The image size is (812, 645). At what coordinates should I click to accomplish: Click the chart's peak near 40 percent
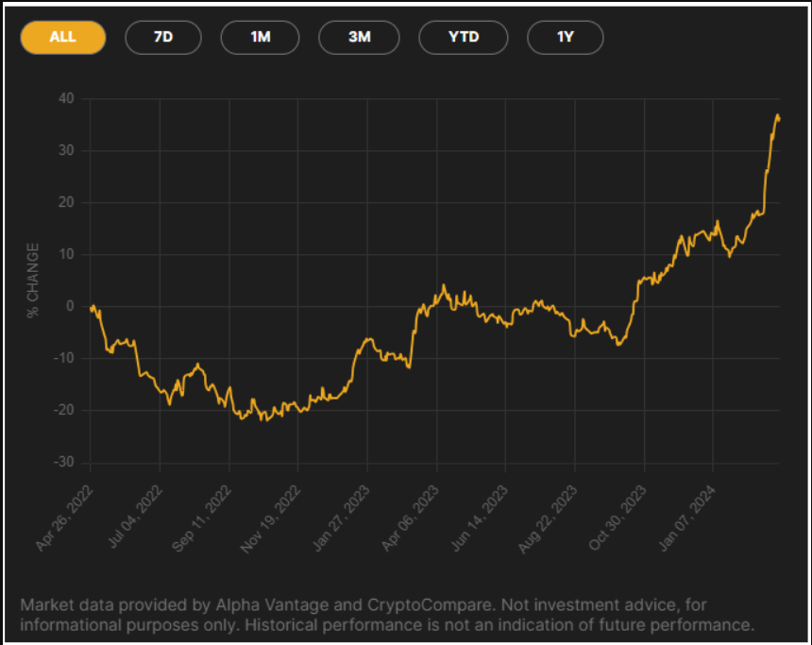pyautogui.click(x=777, y=115)
